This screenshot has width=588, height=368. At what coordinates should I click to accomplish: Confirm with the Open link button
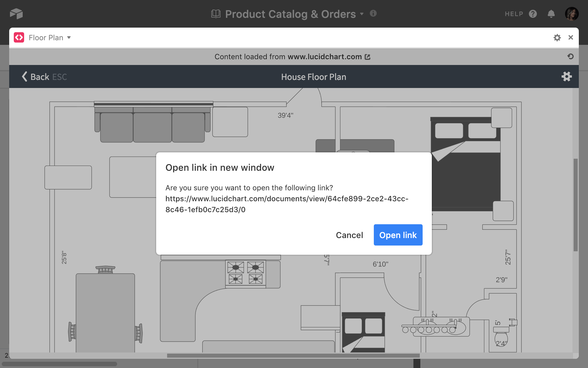tap(398, 235)
